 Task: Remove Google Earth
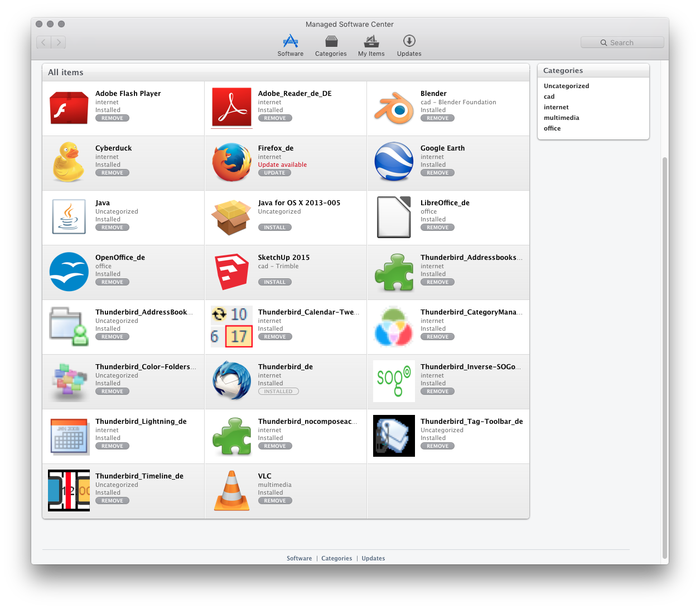(x=438, y=173)
